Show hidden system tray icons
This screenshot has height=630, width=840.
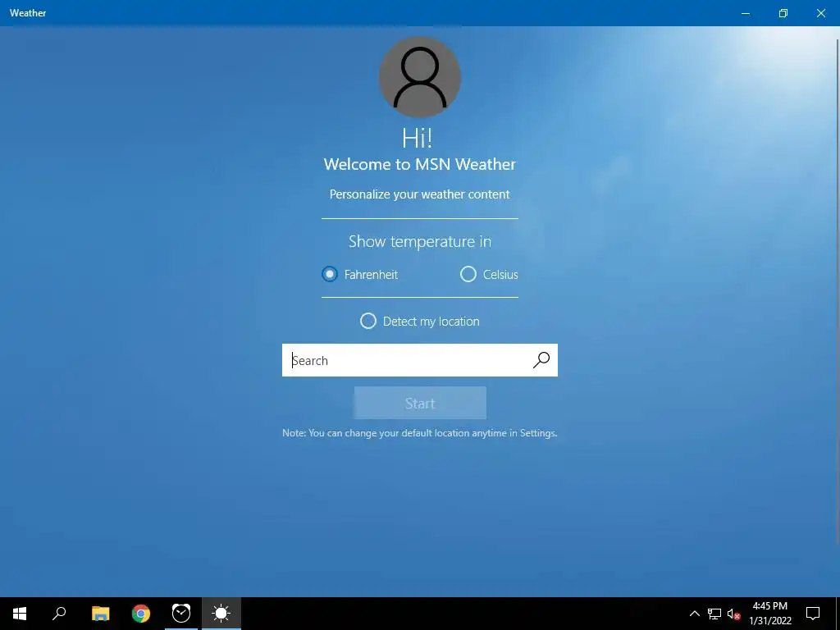pos(694,614)
